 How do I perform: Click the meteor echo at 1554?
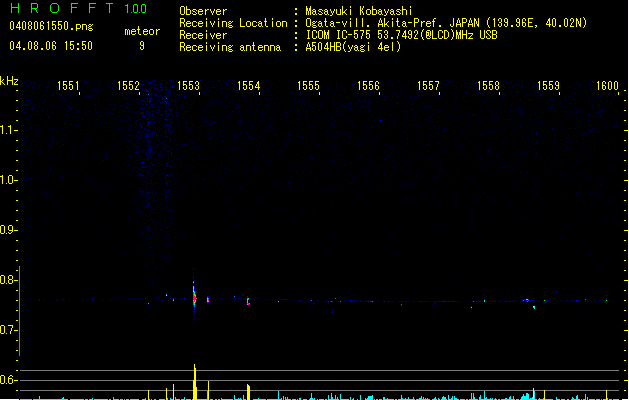tap(248, 301)
